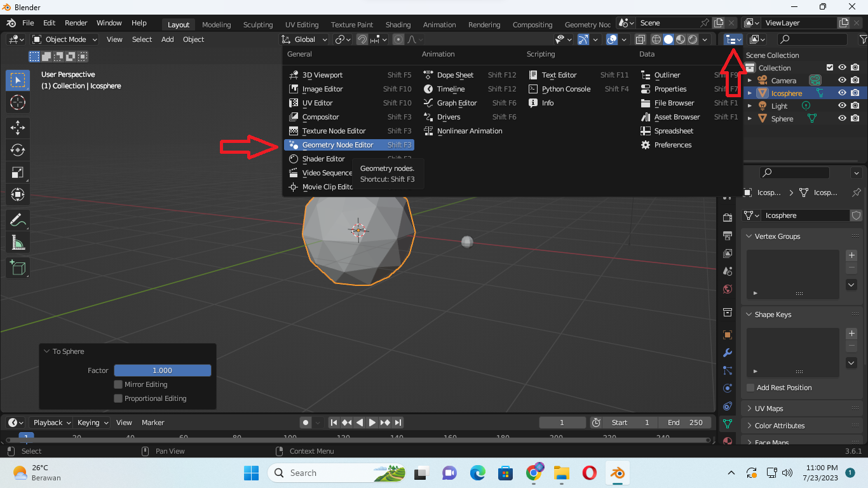Select the Annotate tool
Image resolution: width=868 pixels, height=488 pixels.
(x=18, y=220)
